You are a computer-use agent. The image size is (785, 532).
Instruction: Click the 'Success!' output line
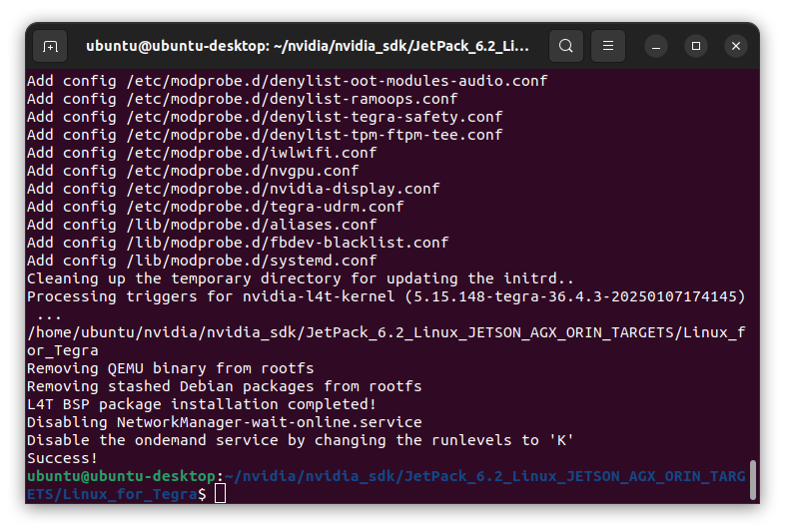(62, 458)
